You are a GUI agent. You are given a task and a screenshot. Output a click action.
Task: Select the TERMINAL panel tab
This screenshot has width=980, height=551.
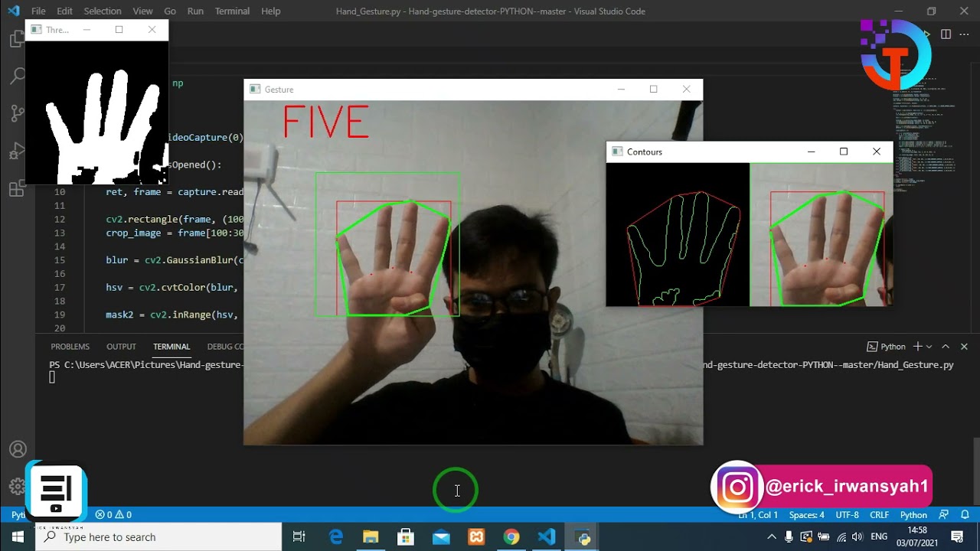click(171, 347)
